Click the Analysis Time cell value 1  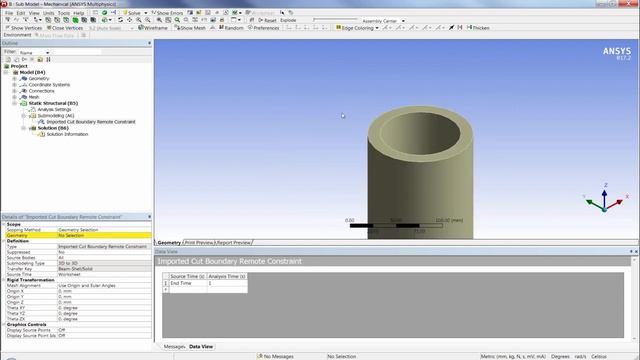pyautogui.click(x=227, y=283)
